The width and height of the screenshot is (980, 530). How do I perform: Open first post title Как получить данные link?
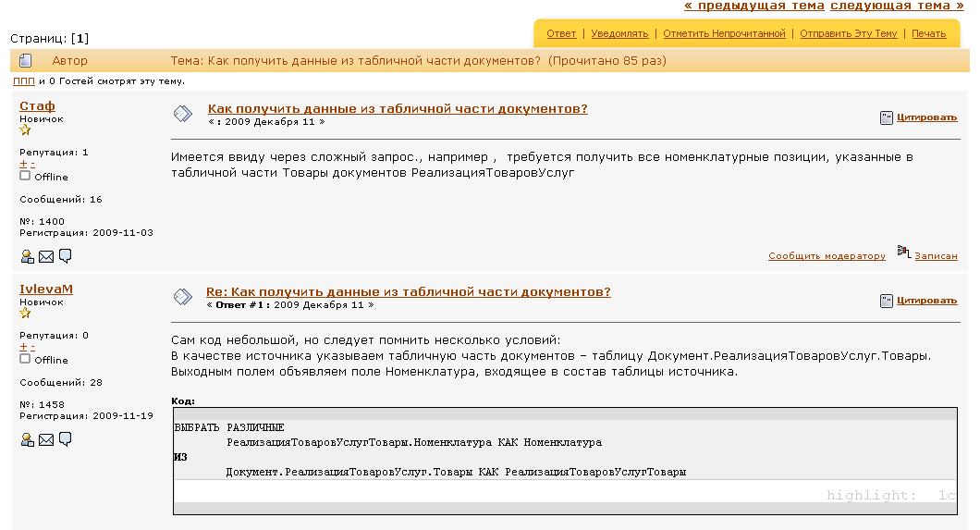coord(398,109)
